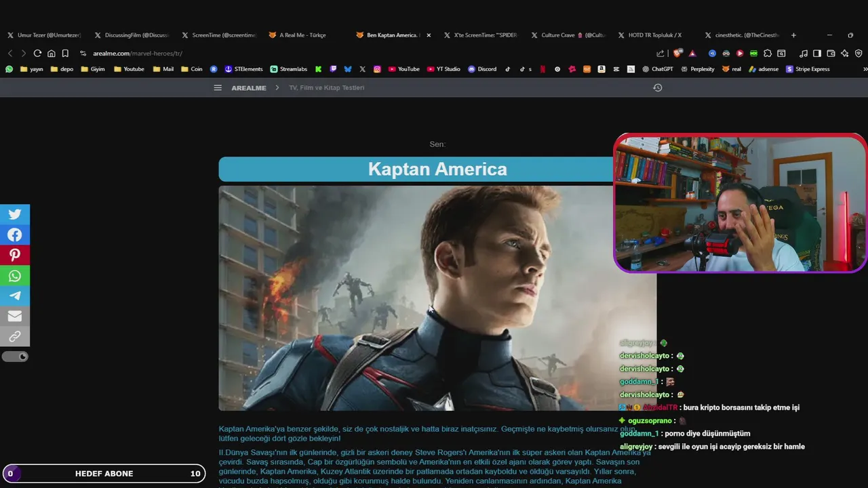This screenshot has height=488, width=868.
Task: Pin page using Pinterest share icon
Action: tap(14, 255)
